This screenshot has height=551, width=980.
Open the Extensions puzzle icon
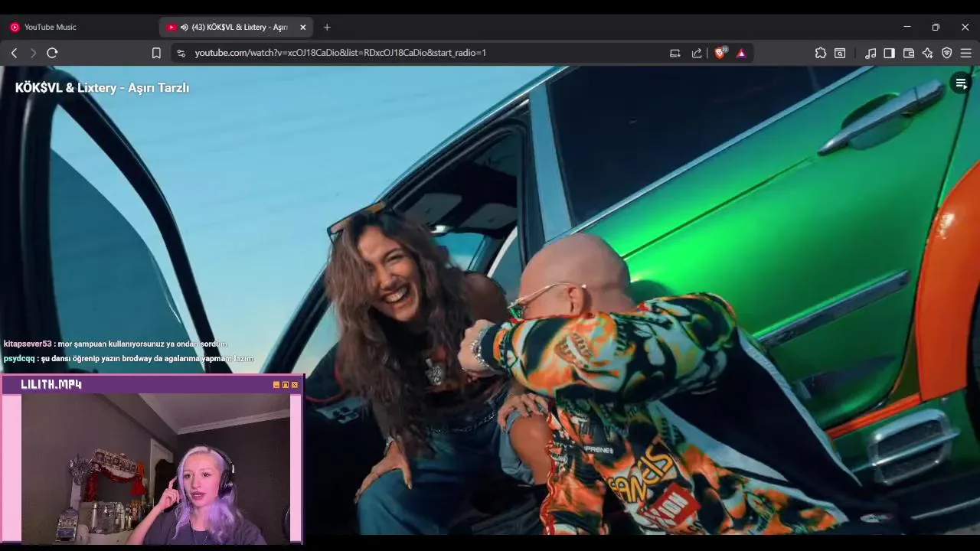coord(821,53)
